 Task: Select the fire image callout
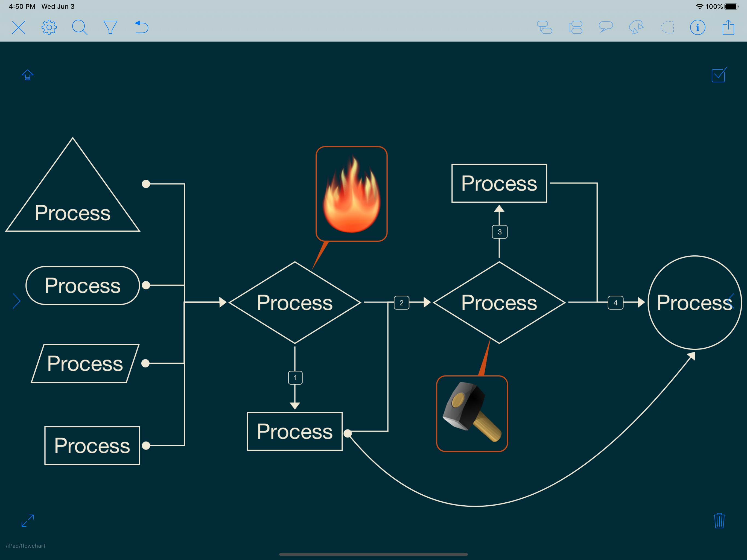[x=352, y=194]
